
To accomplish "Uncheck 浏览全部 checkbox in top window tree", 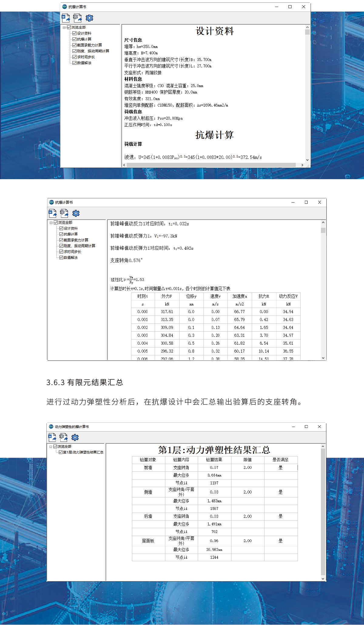I will pos(69,27).
